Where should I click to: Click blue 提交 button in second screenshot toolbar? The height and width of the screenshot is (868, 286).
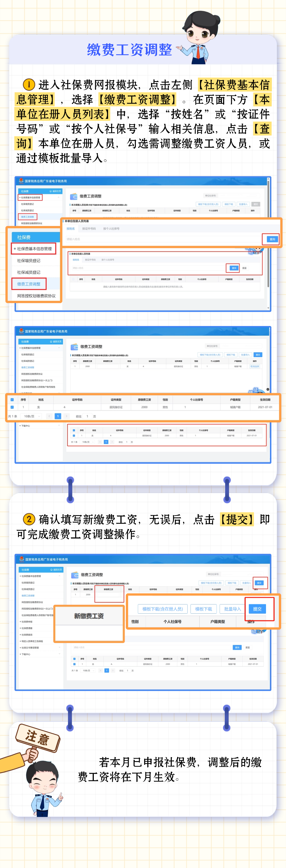[x=258, y=355]
